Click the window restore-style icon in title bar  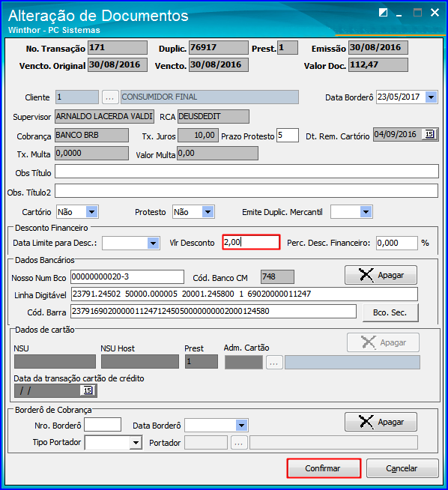point(383,13)
